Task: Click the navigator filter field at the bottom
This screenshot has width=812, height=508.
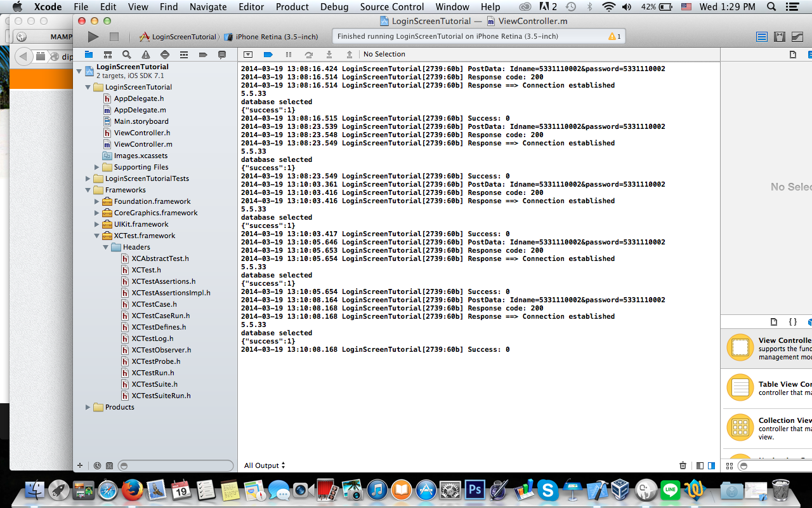Action: pyautogui.click(x=176, y=465)
